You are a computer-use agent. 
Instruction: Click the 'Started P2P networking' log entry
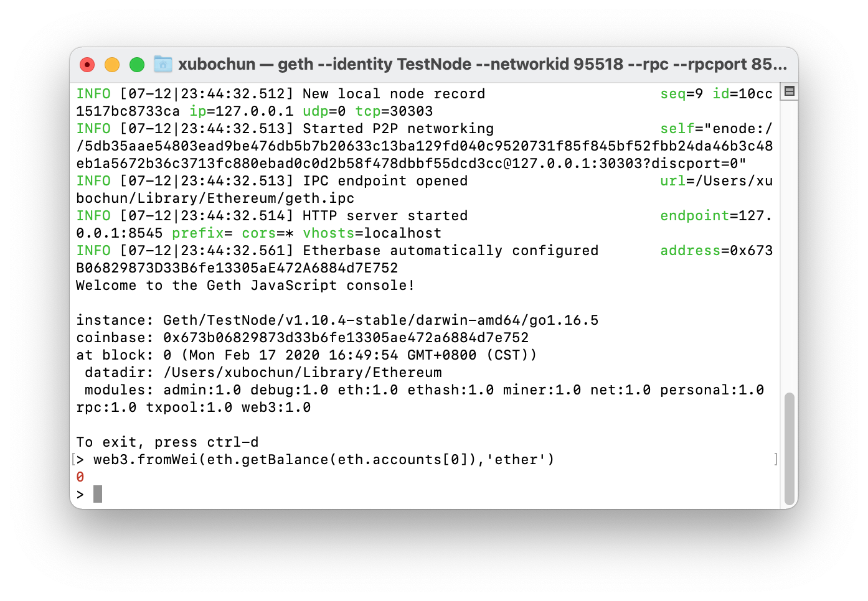coord(398,129)
